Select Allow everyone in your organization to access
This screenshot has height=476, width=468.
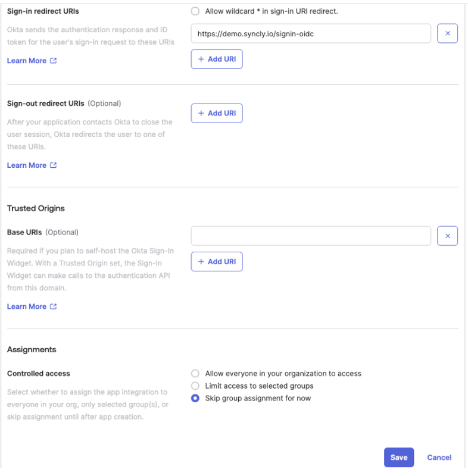pyautogui.click(x=195, y=373)
